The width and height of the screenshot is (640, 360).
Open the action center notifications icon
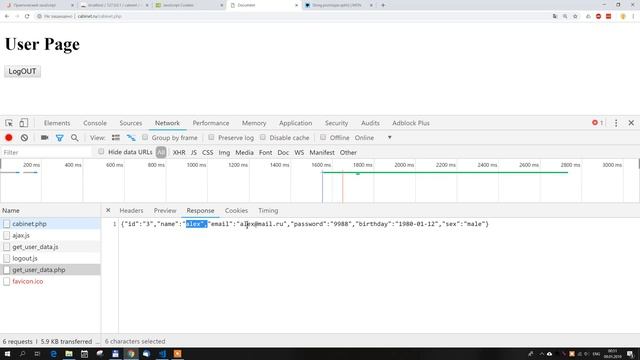[x=631, y=354]
